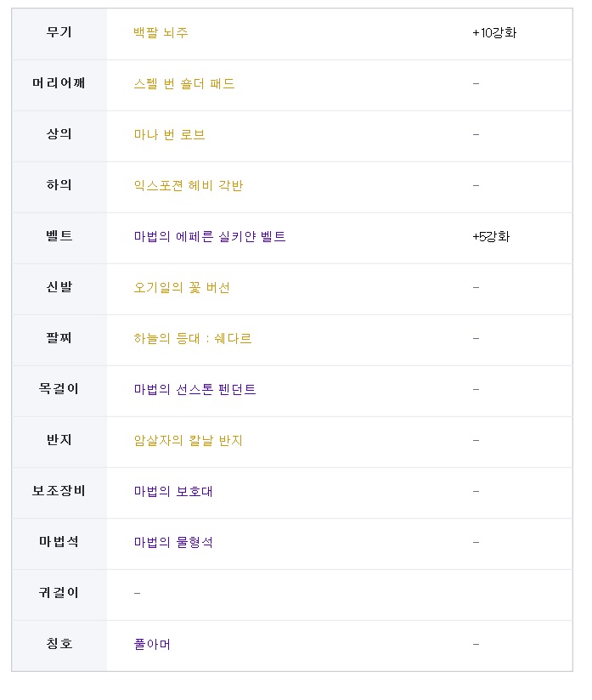Open 익스포젼 헤비 각반 item details

[188, 185]
